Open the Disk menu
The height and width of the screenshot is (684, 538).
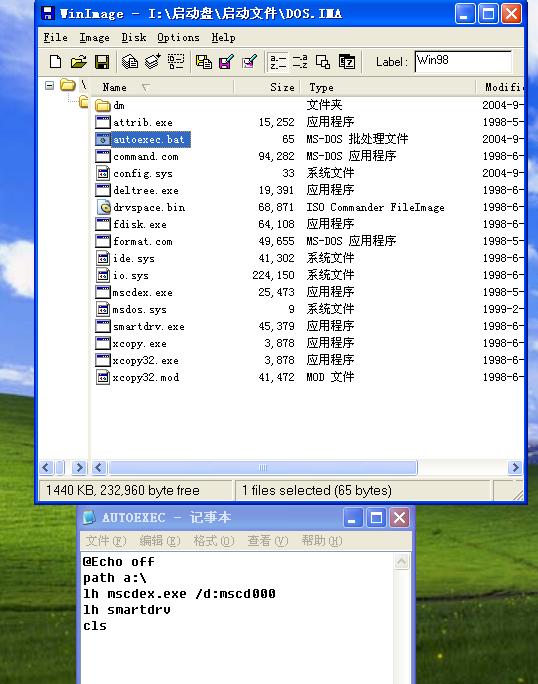[x=134, y=38]
